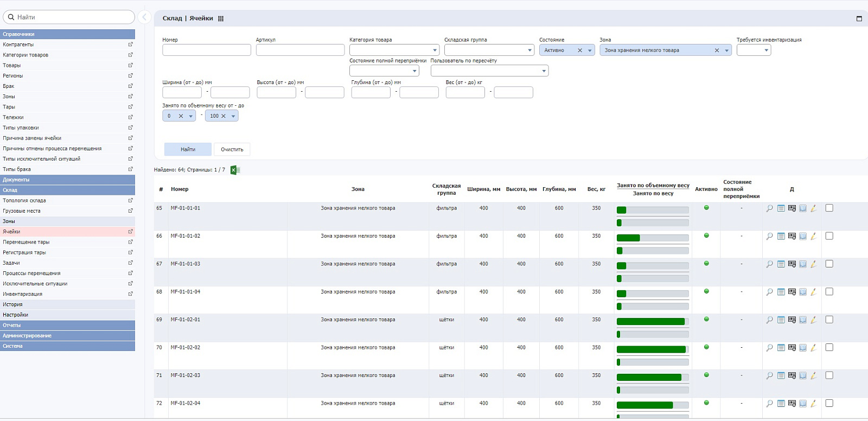Expand the Категория товара dropdown
Image resolution: width=868 pixels, height=421 pixels.
pyautogui.click(x=394, y=50)
